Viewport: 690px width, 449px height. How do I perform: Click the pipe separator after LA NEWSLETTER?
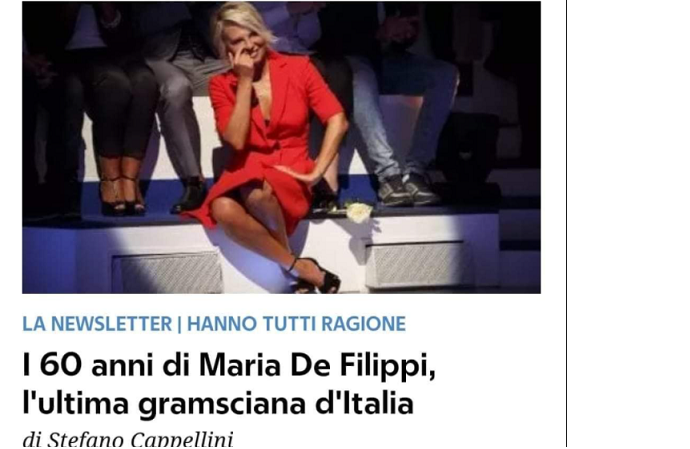pyautogui.click(x=179, y=324)
